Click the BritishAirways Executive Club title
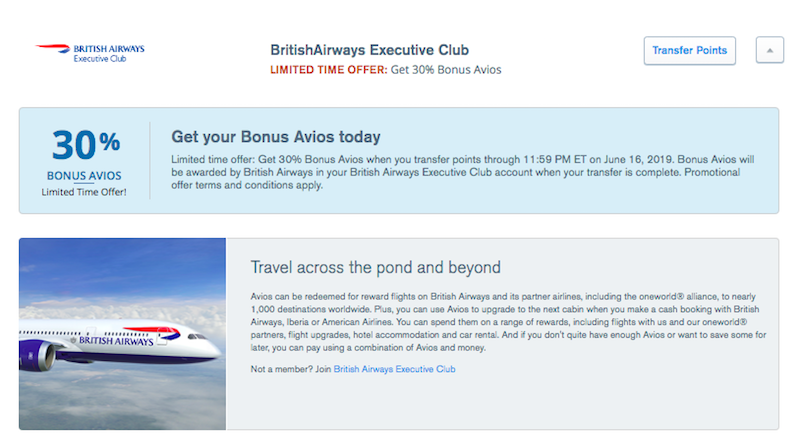 370,50
